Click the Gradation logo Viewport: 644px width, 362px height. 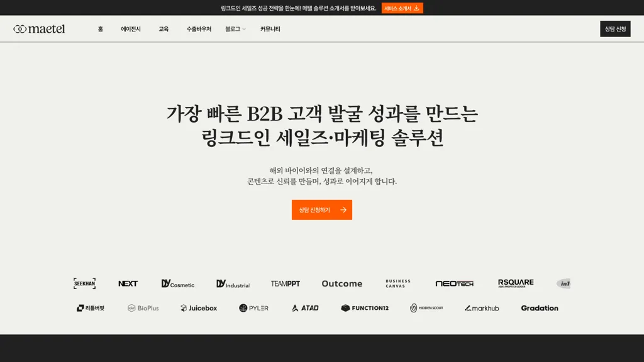coord(540,308)
